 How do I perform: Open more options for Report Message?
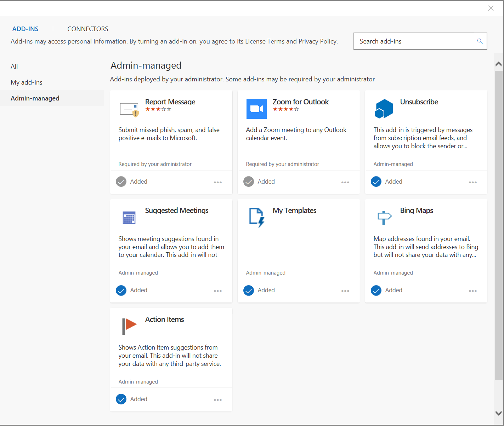tap(218, 182)
